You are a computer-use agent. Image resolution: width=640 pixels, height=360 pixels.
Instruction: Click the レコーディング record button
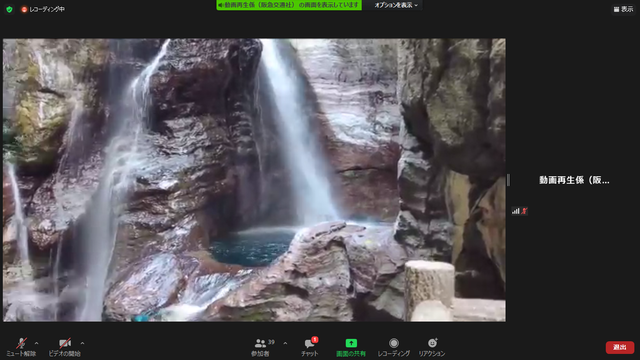point(393,347)
